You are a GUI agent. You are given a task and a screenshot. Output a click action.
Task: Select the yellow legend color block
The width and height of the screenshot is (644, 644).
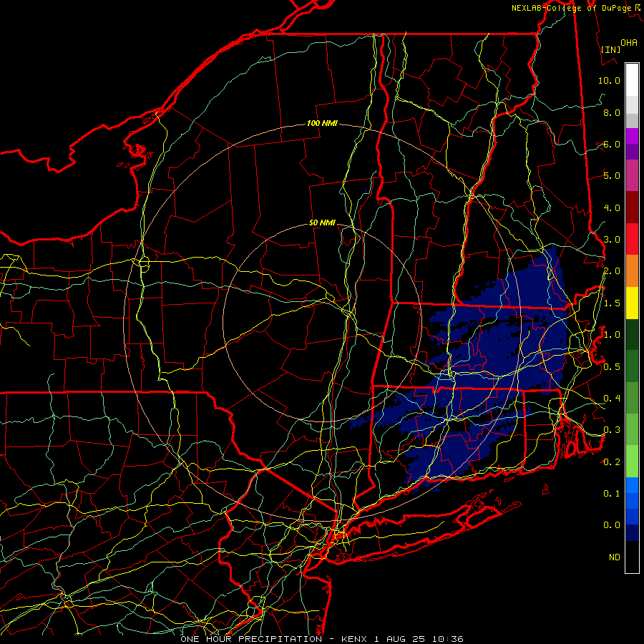pos(632,303)
